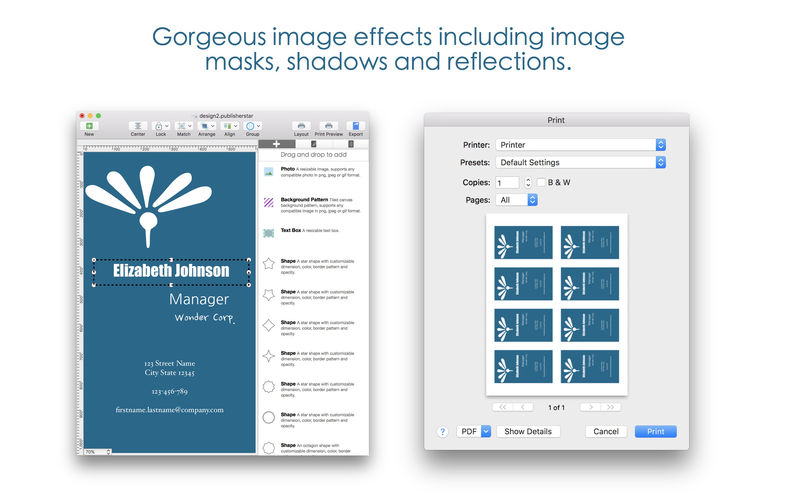The height and width of the screenshot is (500, 800).
Task: Pick the diamond shape icon
Action: click(x=268, y=325)
